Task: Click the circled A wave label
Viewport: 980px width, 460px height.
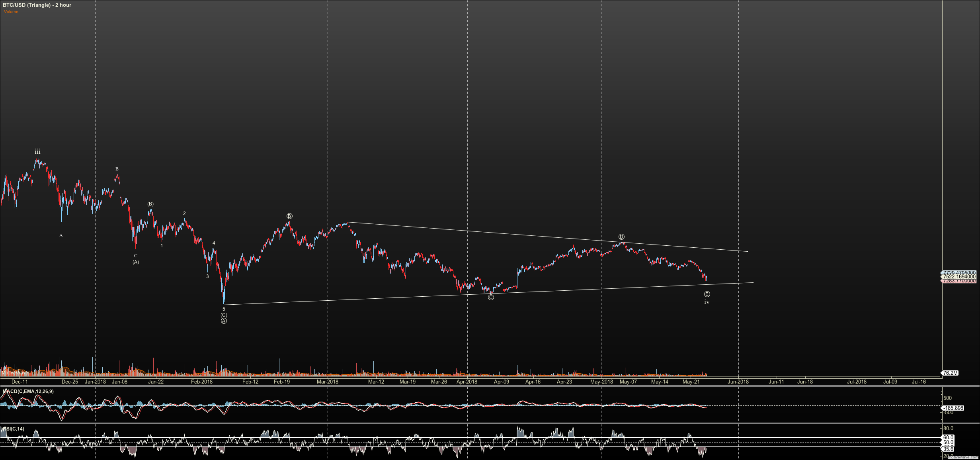Action: click(x=224, y=321)
